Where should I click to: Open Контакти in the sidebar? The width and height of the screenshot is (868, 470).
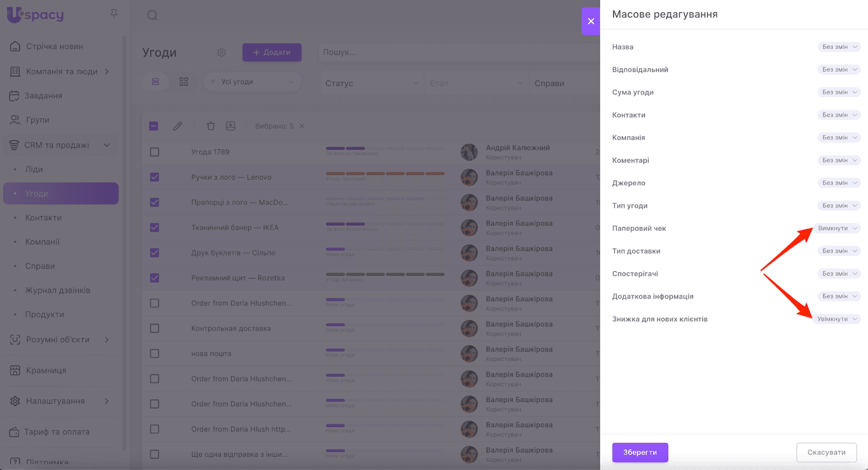(x=43, y=218)
